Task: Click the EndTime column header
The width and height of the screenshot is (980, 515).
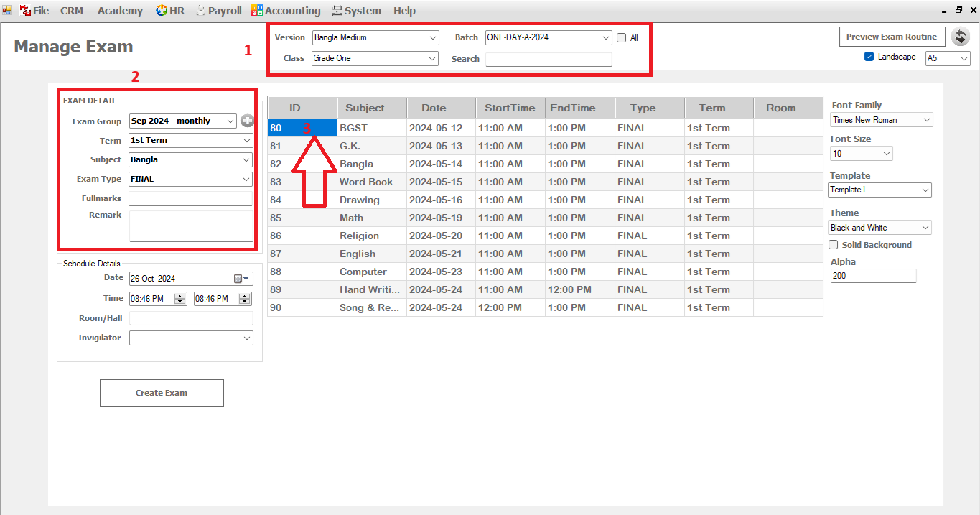Action: pyautogui.click(x=580, y=108)
